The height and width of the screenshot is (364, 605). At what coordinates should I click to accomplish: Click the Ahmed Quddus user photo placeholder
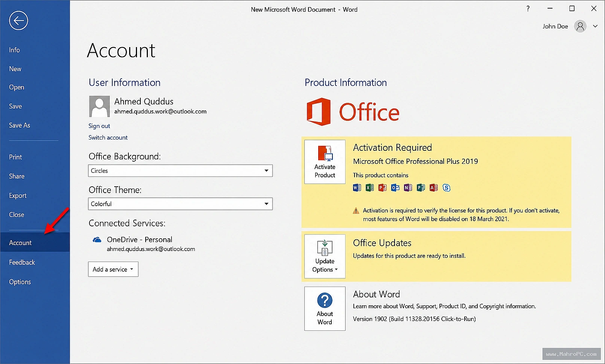[99, 106]
